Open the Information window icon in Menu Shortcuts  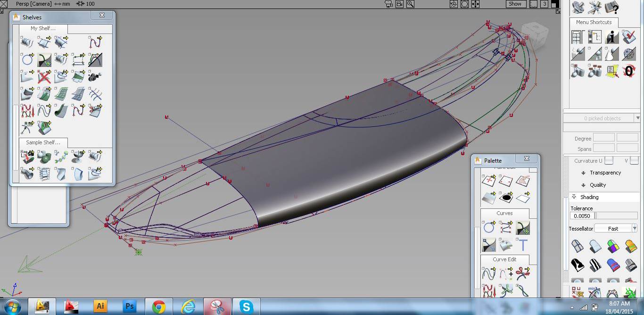(612, 37)
